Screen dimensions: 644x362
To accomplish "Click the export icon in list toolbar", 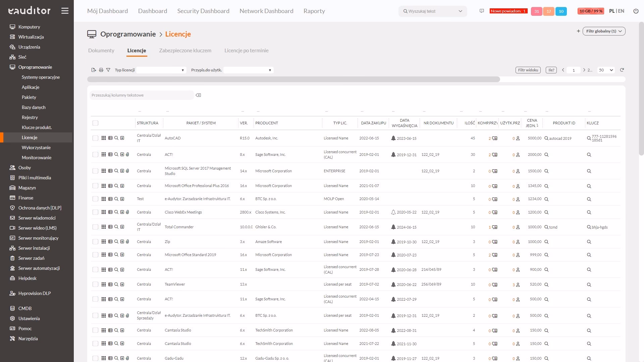I will (94, 70).
